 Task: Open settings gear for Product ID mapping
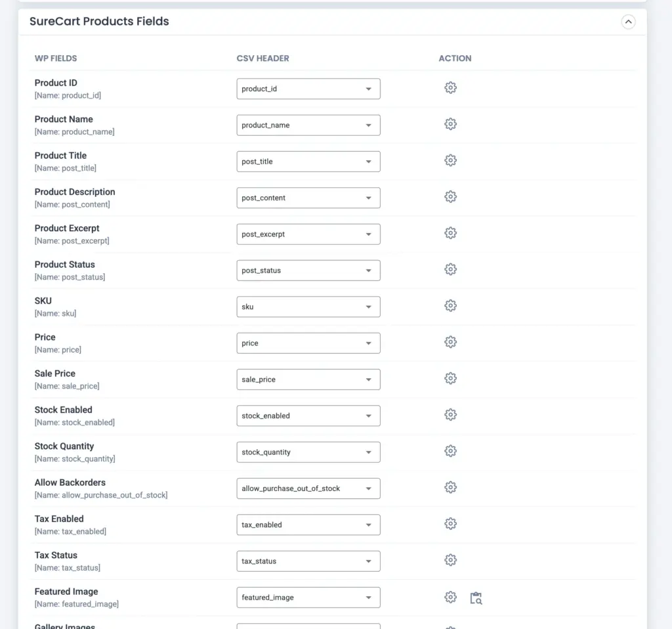pyautogui.click(x=450, y=87)
